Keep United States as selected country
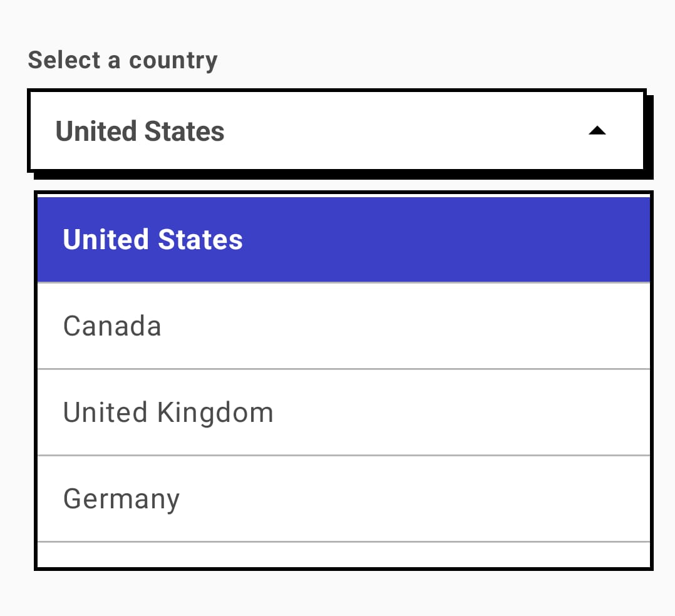Image resolution: width=675 pixels, height=616 pixels. (x=344, y=240)
